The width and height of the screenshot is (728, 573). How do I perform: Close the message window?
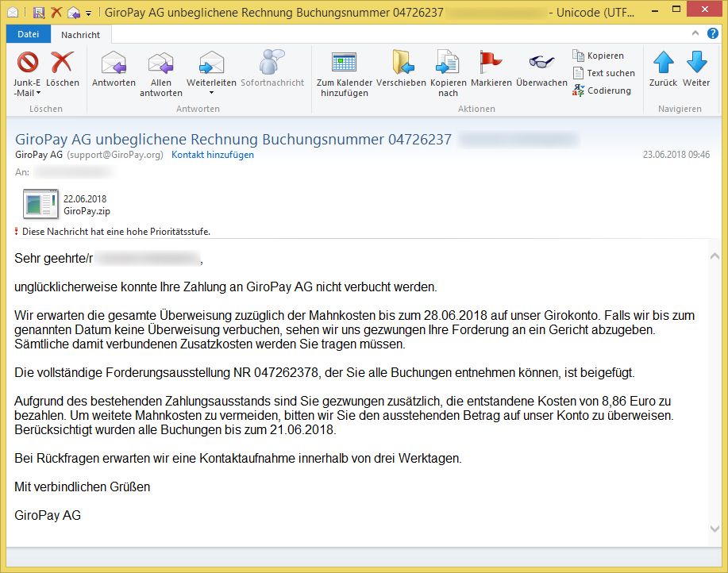[704, 10]
